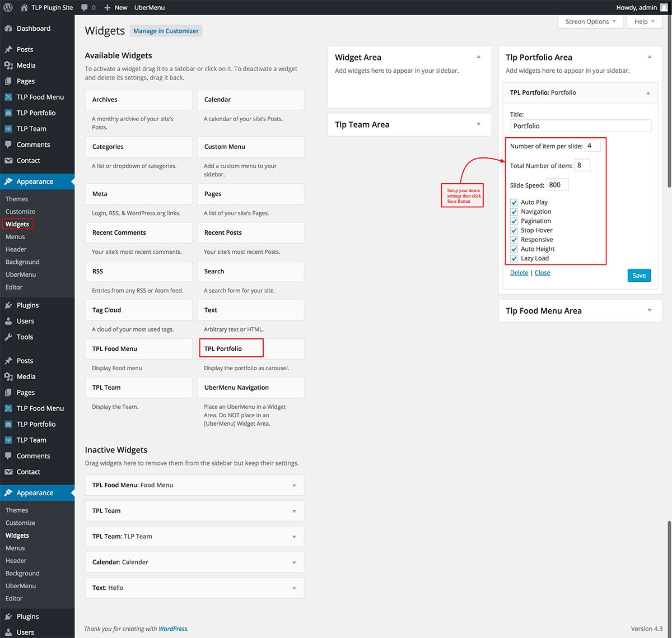Image resolution: width=672 pixels, height=638 pixels.
Task: Open the comments bubble icon in admin bar
Action: click(85, 8)
